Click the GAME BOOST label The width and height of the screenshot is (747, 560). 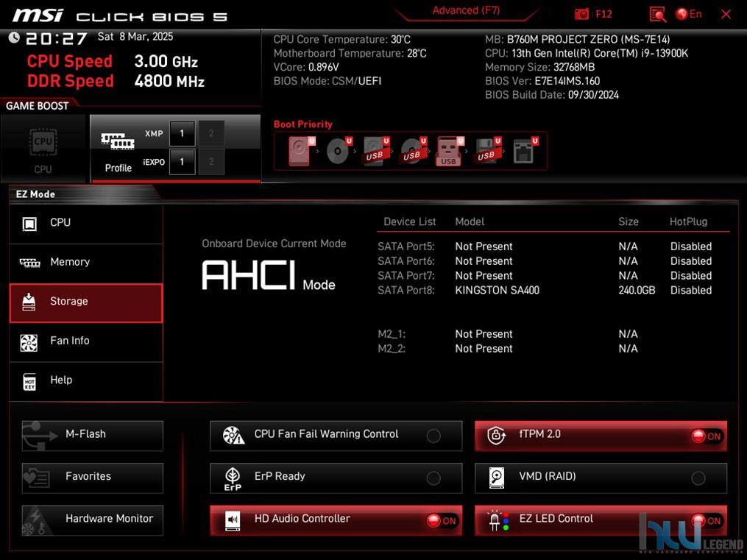click(x=37, y=106)
